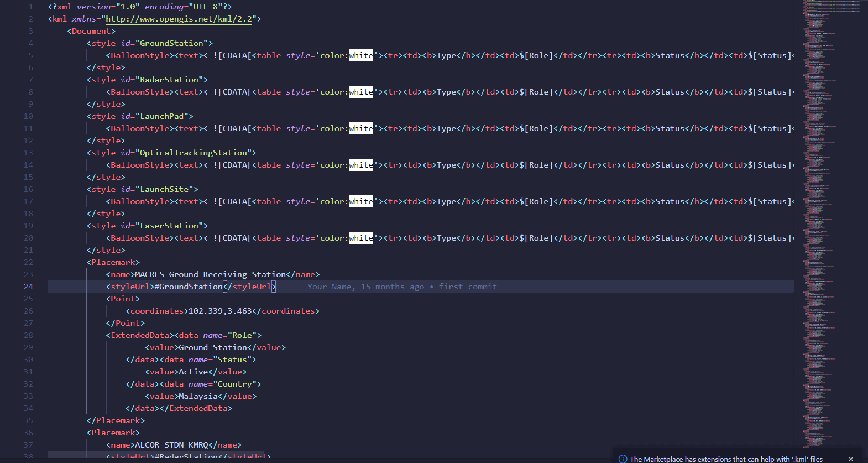Place cursor on 'OpticalTrackingStation' style id
Image resolution: width=868 pixels, height=463 pixels.
pyautogui.click(x=194, y=153)
